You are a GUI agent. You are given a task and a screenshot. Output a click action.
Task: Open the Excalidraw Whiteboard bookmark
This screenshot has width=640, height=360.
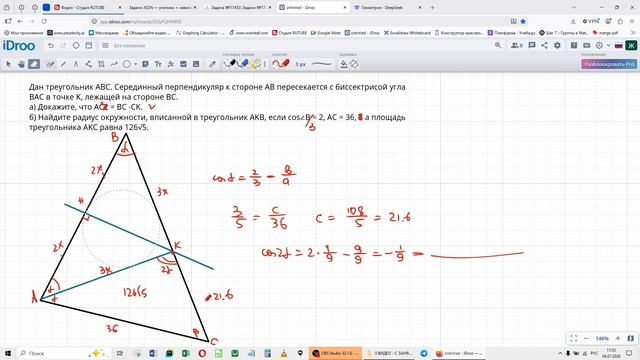click(x=407, y=33)
